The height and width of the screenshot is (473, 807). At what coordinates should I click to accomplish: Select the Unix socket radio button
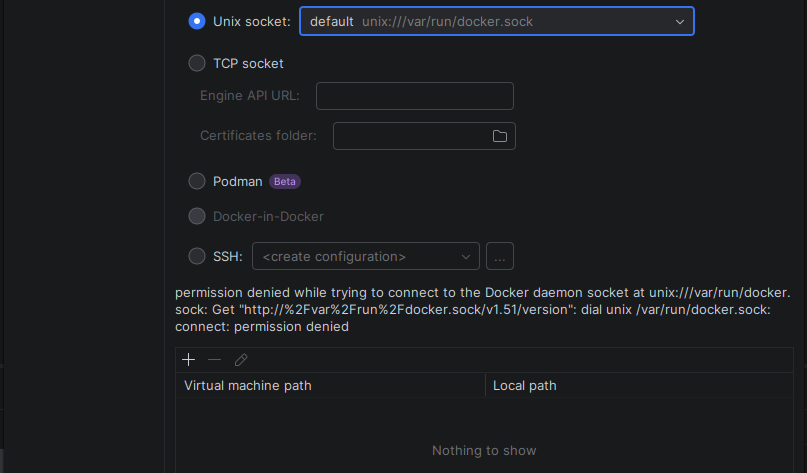tap(197, 21)
